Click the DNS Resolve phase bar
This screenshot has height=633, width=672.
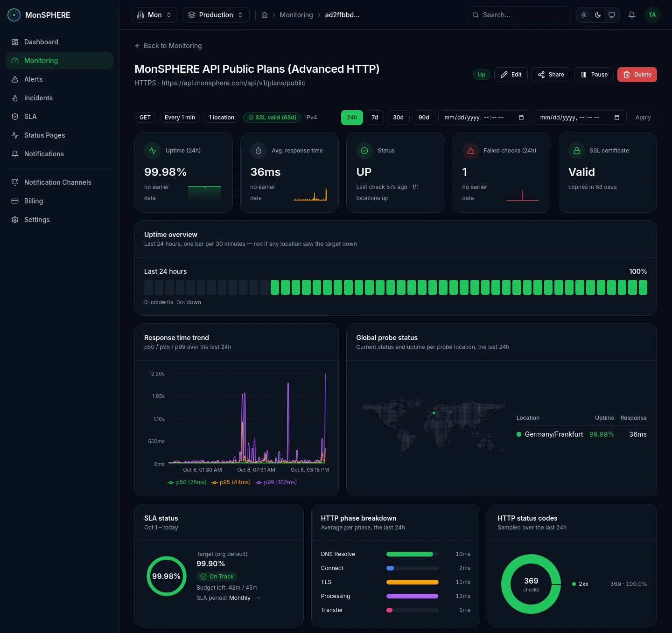pyautogui.click(x=413, y=554)
